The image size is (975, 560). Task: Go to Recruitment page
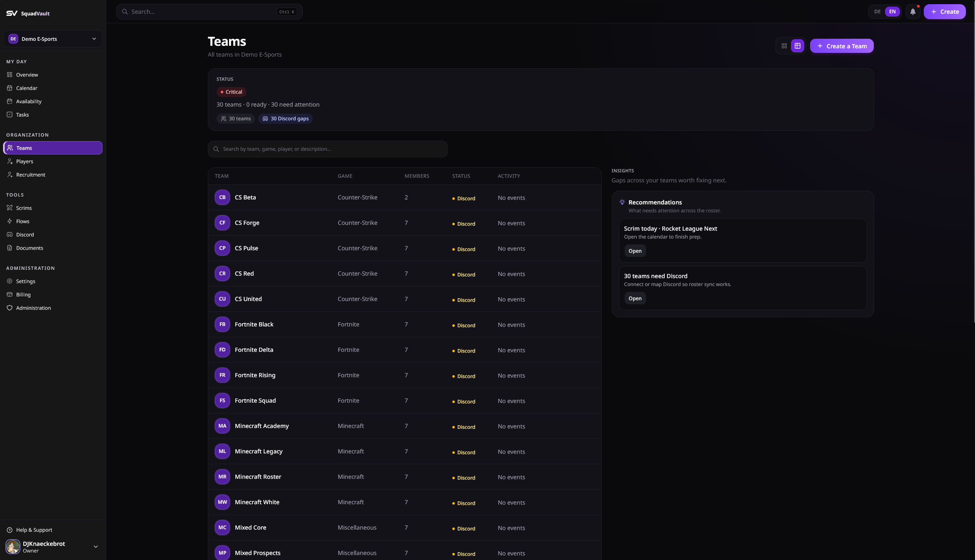[52, 174]
